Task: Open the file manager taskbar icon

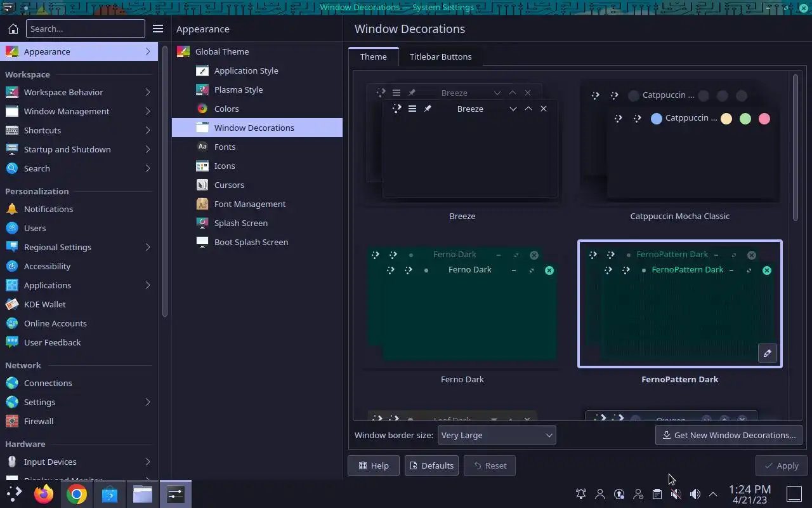Action: [143, 494]
